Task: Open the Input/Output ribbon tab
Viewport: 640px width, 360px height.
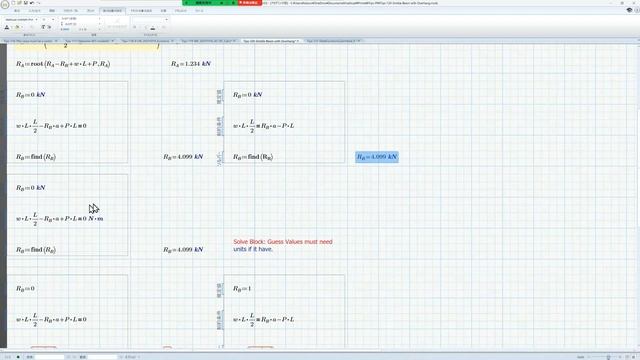Action: click(x=34, y=11)
